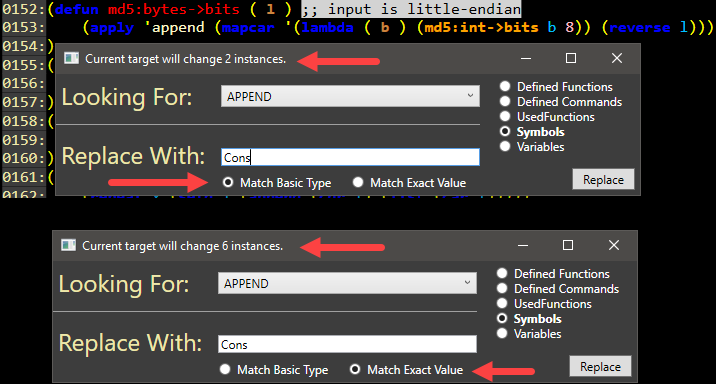Click 'reverse' keyword in the code

pos(640,27)
